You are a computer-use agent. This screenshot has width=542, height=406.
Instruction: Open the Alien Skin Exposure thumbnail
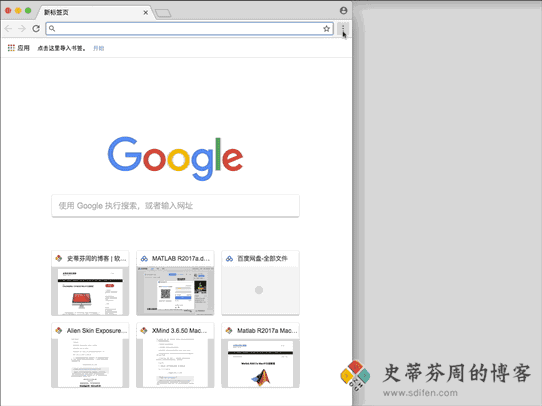(x=90, y=355)
